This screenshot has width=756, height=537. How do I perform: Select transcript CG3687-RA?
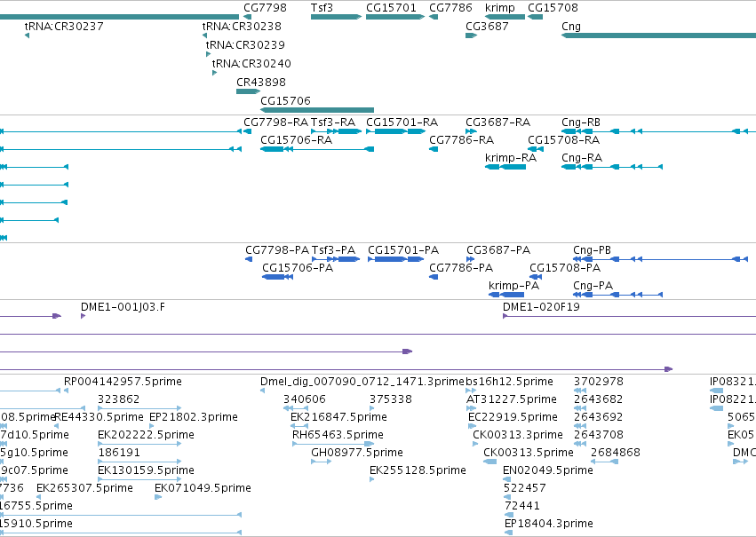point(497,122)
